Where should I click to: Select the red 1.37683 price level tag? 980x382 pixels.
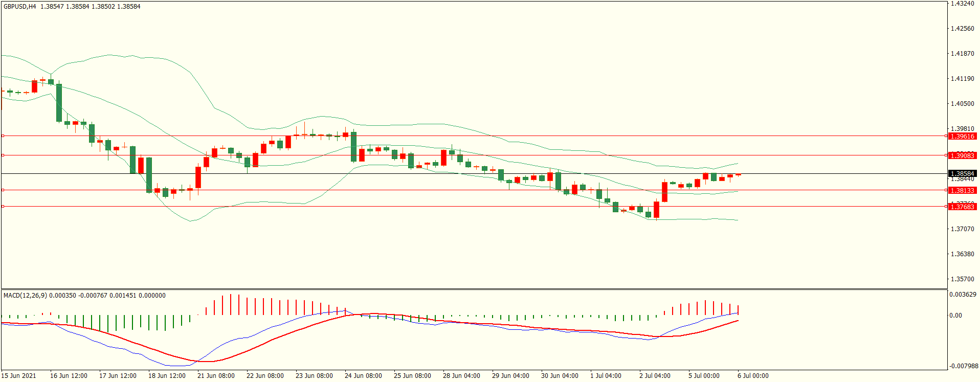click(x=962, y=207)
